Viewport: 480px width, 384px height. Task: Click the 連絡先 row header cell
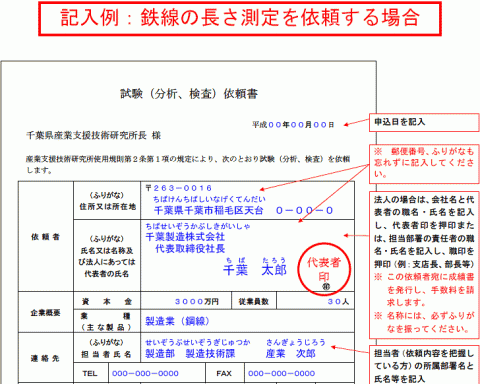46,358
